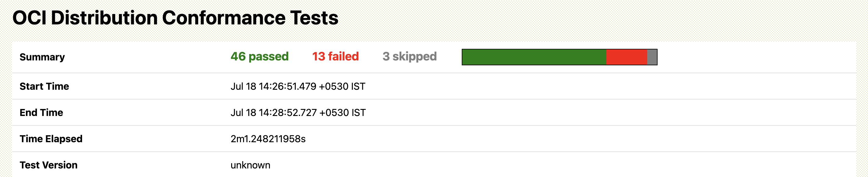
Task: Click the green passed segment of results bar
Action: pos(534,57)
